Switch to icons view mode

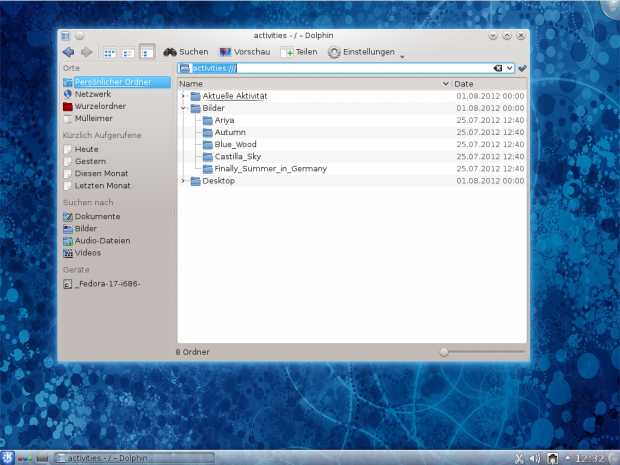click(110, 52)
